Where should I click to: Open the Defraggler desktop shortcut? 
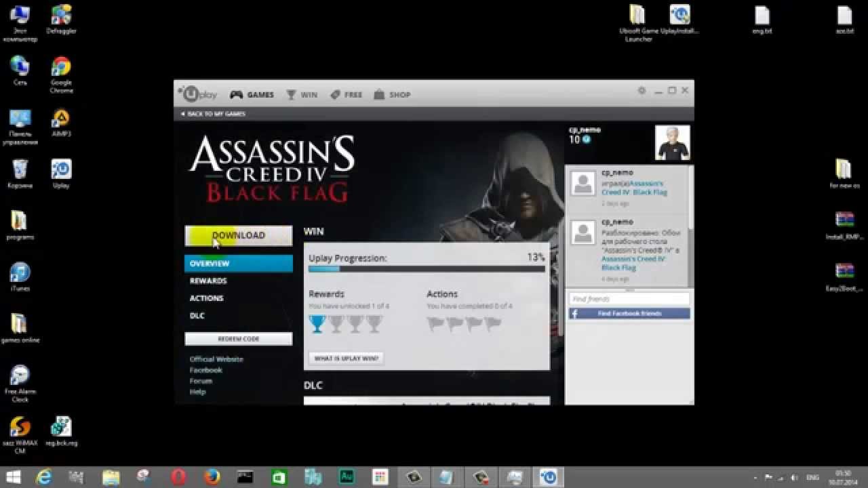pos(61,20)
